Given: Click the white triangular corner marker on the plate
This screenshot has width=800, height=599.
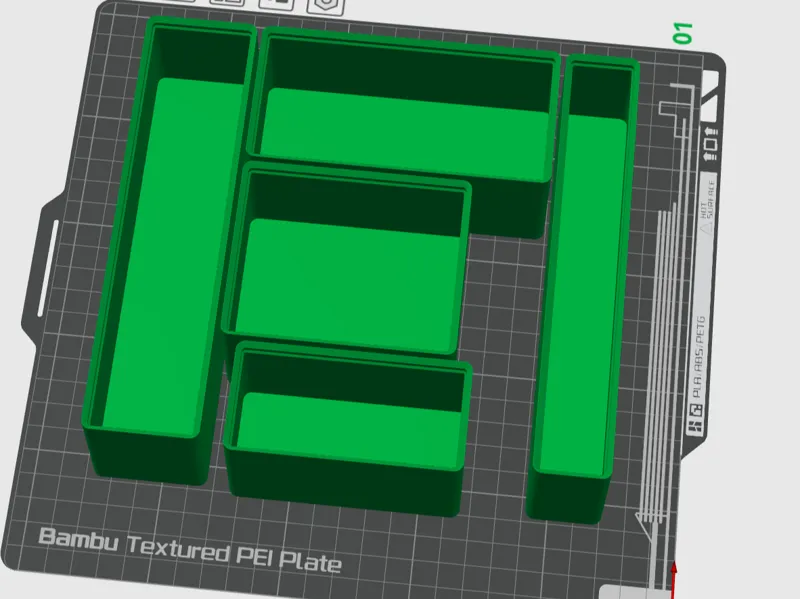Looking at the screenshot, I should (710, 95).
